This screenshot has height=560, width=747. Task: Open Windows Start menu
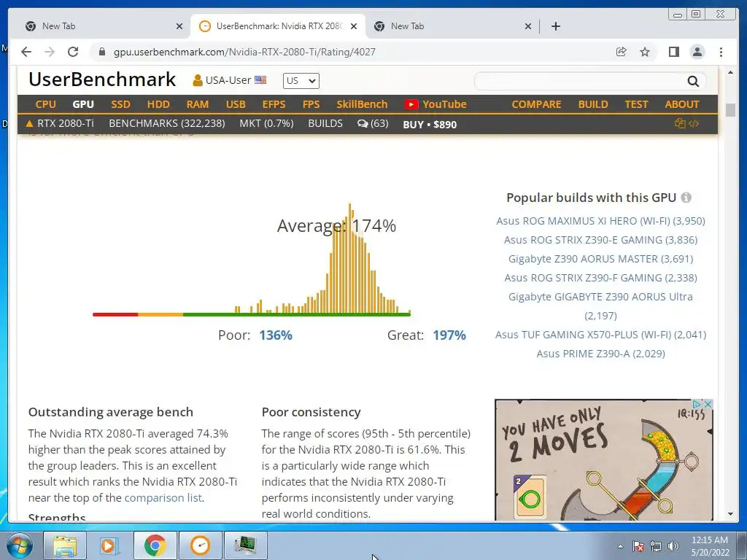[x=20, y=545]
